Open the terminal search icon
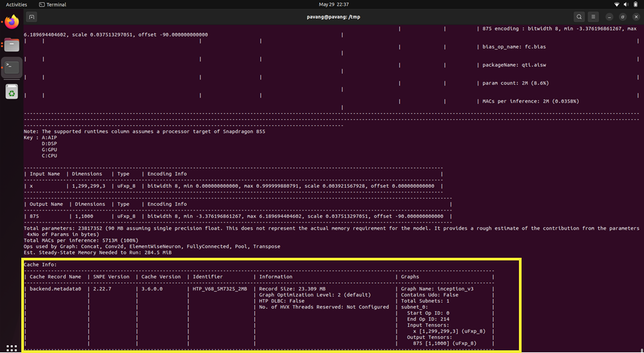The width and height of the screenshot is (644, 353). (579, 17)
